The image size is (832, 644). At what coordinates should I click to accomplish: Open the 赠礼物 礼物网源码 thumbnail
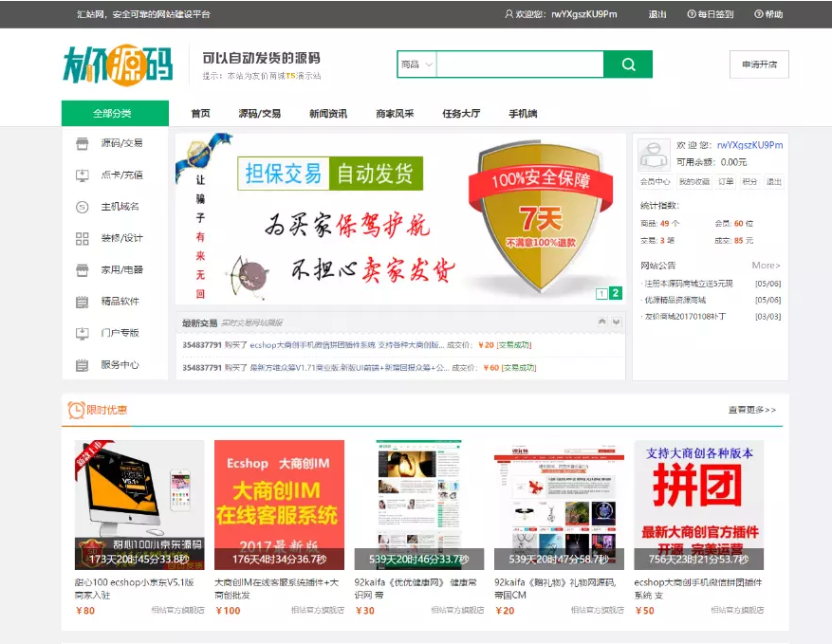coord(559,505)
